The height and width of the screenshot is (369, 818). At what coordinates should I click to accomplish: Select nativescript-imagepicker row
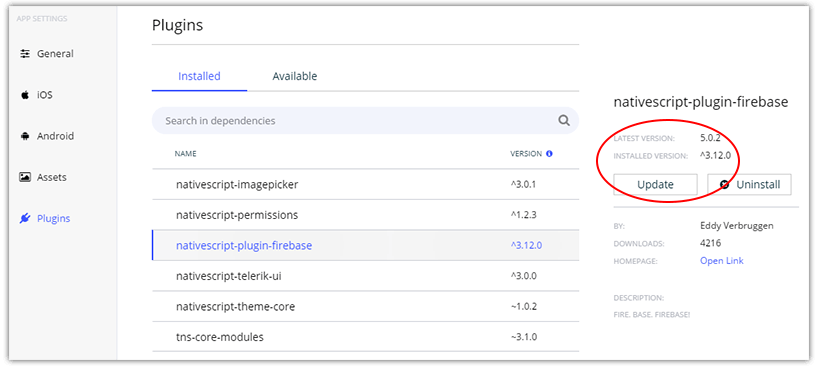point(365,184)
